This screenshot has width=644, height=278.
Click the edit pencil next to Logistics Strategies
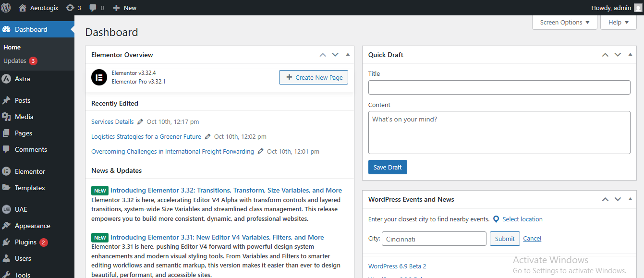coord(207,137)
